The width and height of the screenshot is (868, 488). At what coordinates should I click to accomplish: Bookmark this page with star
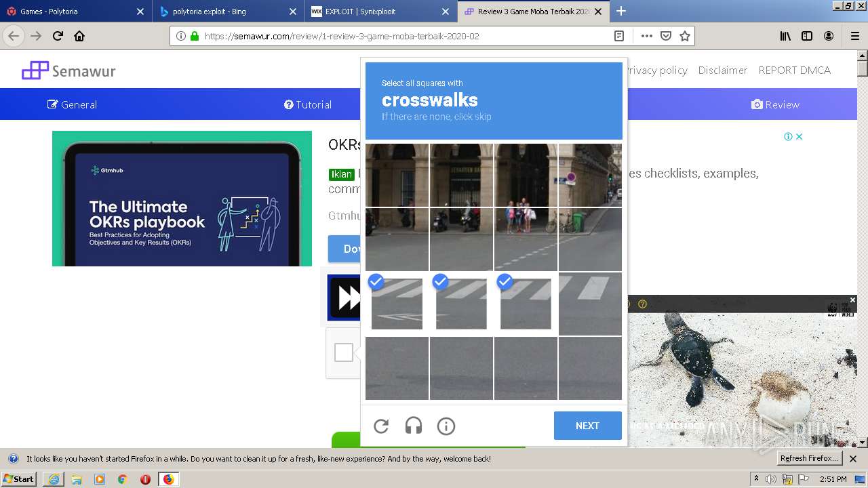(x=685, y=36)
